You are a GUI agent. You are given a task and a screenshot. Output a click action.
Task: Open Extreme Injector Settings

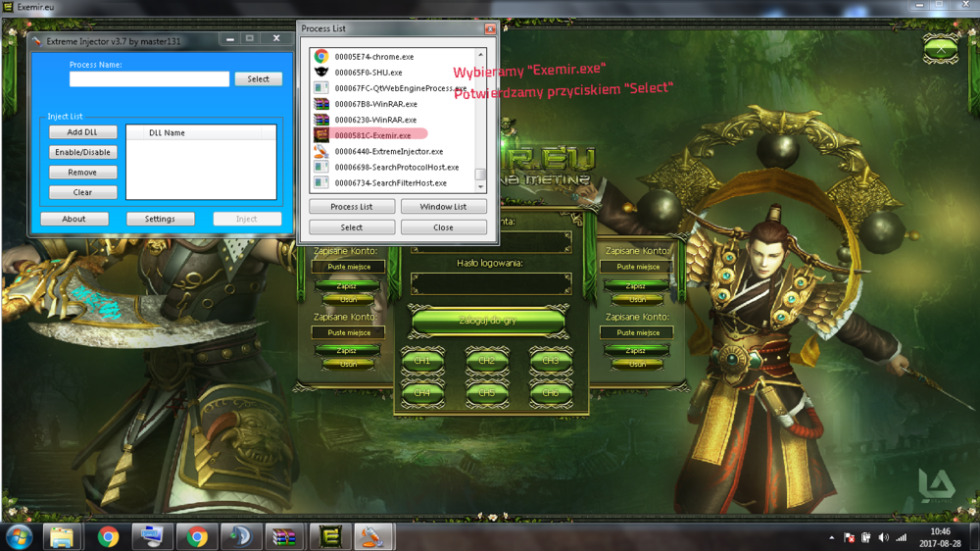pos(160,219)
